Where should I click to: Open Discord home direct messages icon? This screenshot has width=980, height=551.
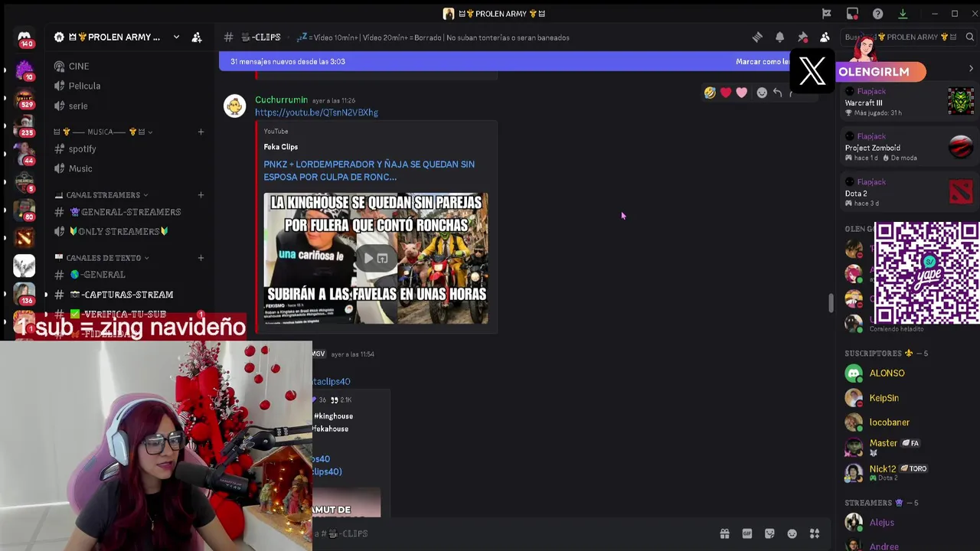(24, 38)
